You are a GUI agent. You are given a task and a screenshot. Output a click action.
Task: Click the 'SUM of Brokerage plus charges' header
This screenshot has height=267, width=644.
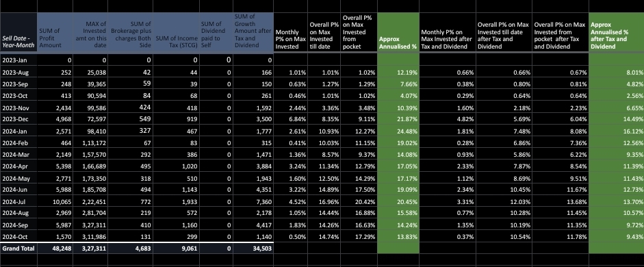click(130, 32)
